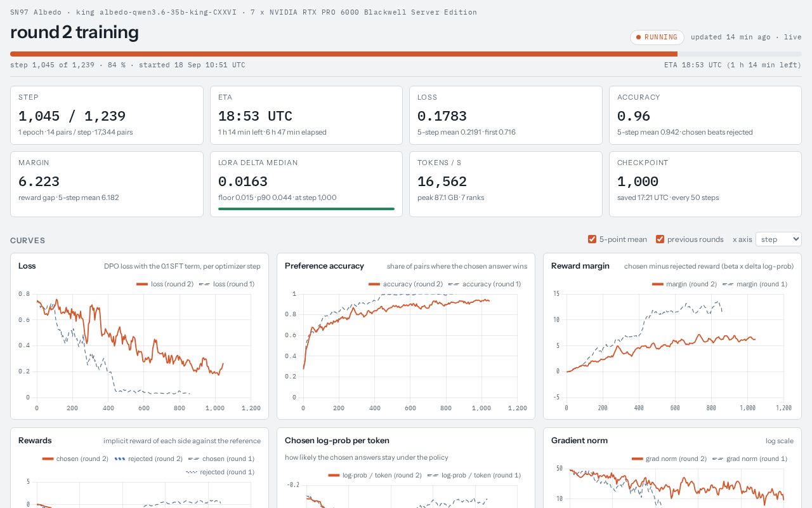Screen dimensions: 812x508
Task: Click the updated 14 min ago live text
Action: 746,37
